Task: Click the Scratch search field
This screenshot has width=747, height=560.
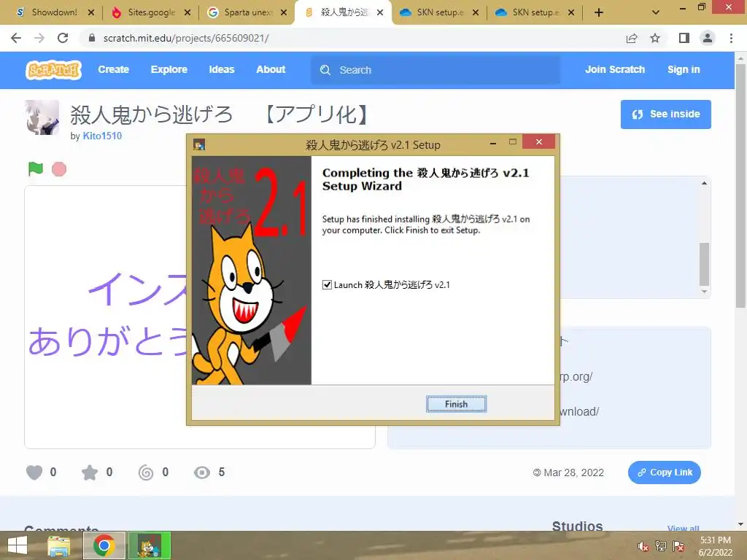Action: click(x=436, y=70)
